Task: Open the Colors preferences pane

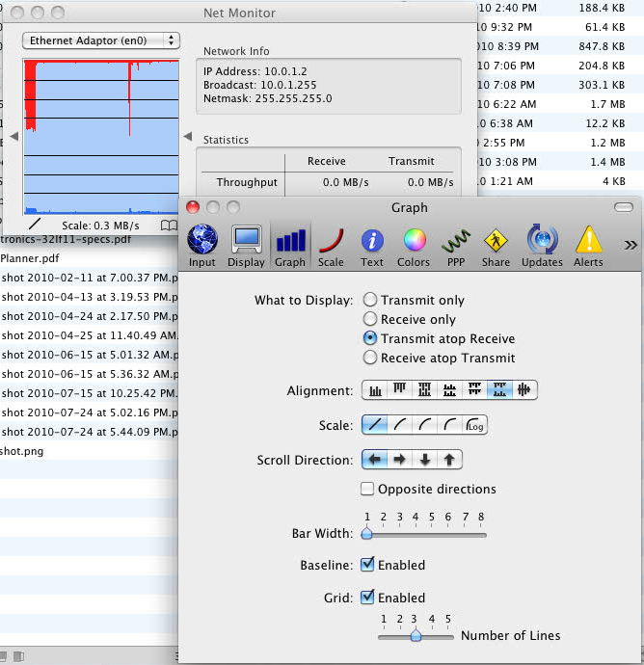Action: [x=414, y=246]
